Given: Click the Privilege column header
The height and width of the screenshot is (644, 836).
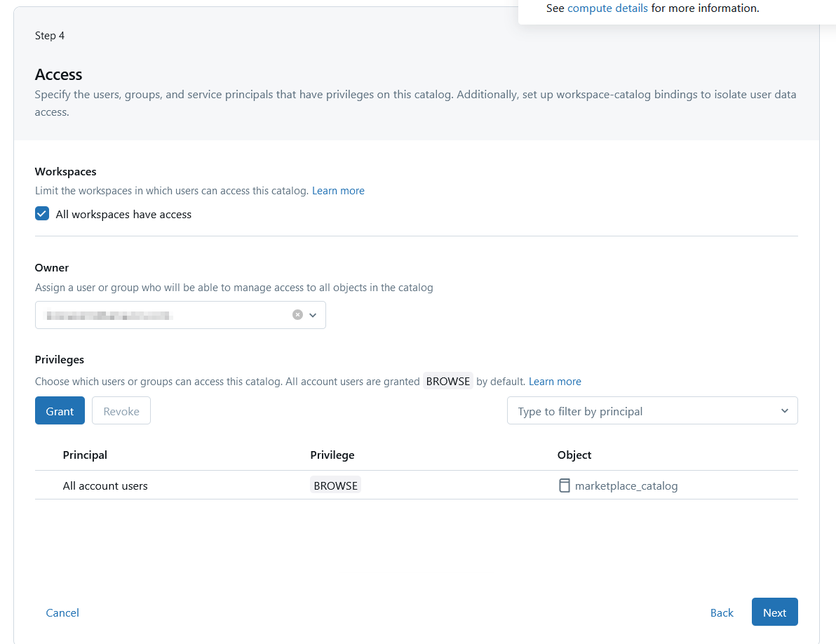Looking at the screenshot, I should (x=332, y=455).
